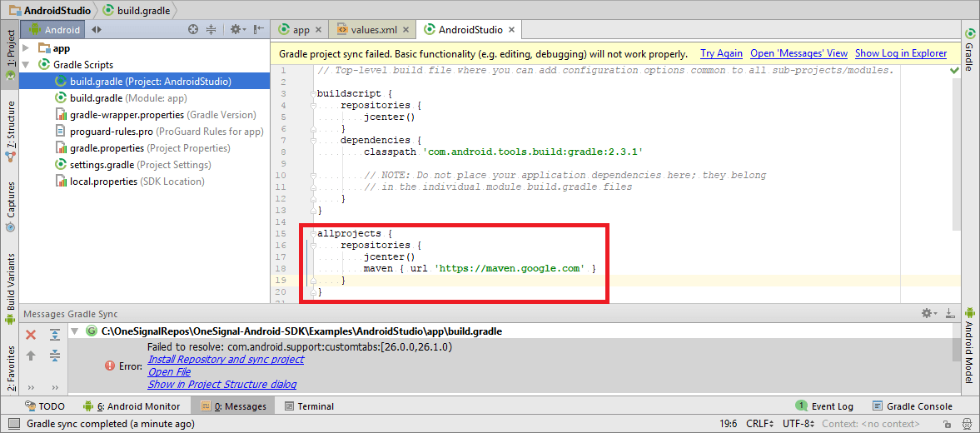Viewport: 980px width, 433px height.
Task: Open the Structure side tool window
Action: (x=10, y=133)
